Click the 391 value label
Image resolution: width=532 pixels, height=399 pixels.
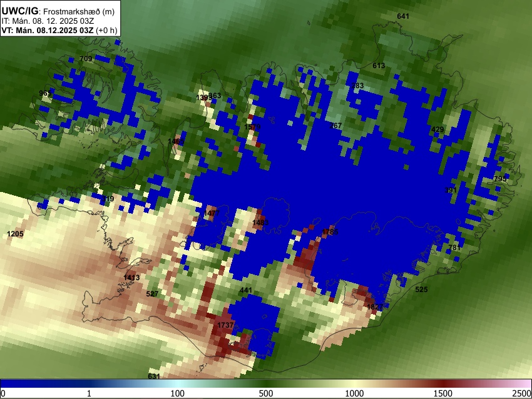point(451,190)
